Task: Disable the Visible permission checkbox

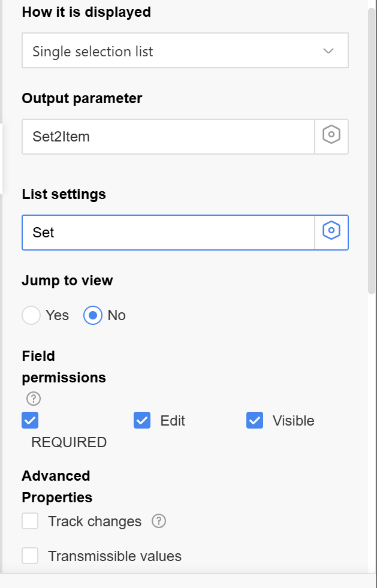Action: pyautogui.click(x=255, y=421)
